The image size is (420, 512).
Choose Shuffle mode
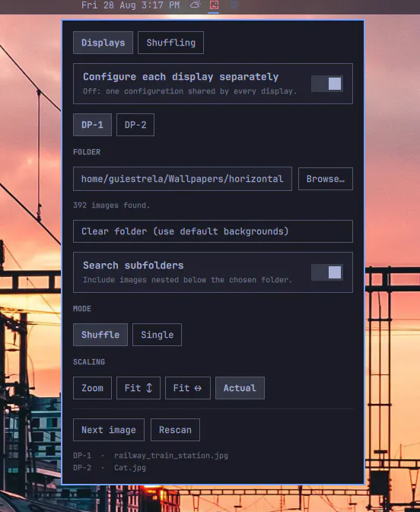100,335
